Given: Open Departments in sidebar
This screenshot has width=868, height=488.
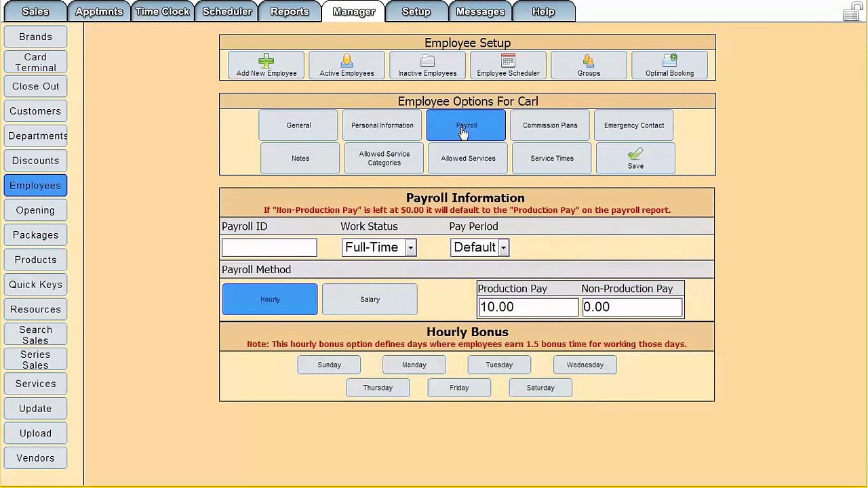Looking at the screenshot, I should click(35, 136).
